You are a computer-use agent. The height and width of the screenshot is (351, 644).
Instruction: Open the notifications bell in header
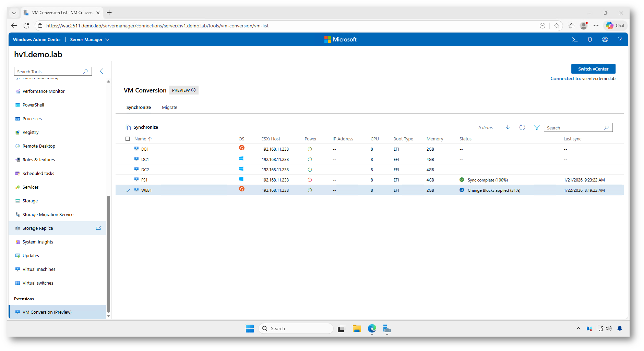coord(590,40)
